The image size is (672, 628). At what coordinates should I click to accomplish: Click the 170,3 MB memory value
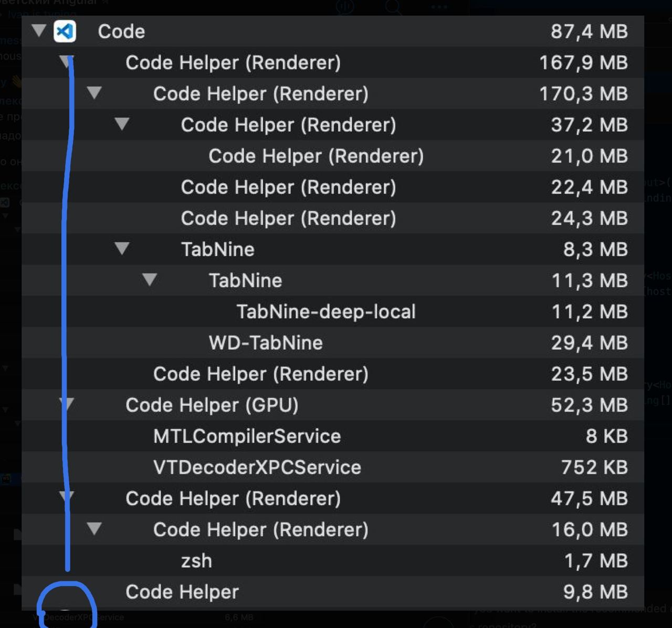583,94
